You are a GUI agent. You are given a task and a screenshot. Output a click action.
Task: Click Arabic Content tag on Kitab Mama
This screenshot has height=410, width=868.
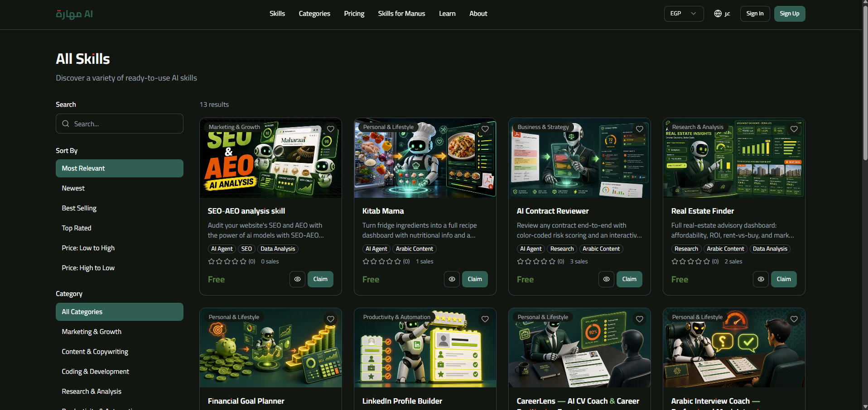point(415,249)
